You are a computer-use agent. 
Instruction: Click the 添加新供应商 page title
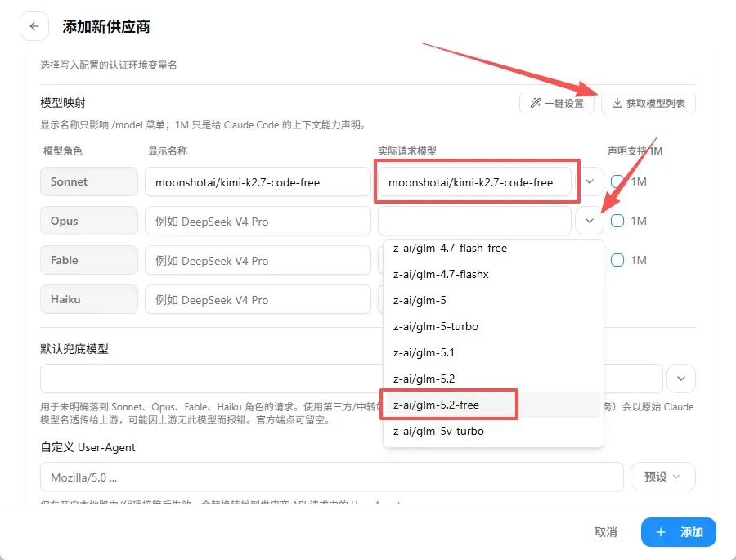pos(106,27)
